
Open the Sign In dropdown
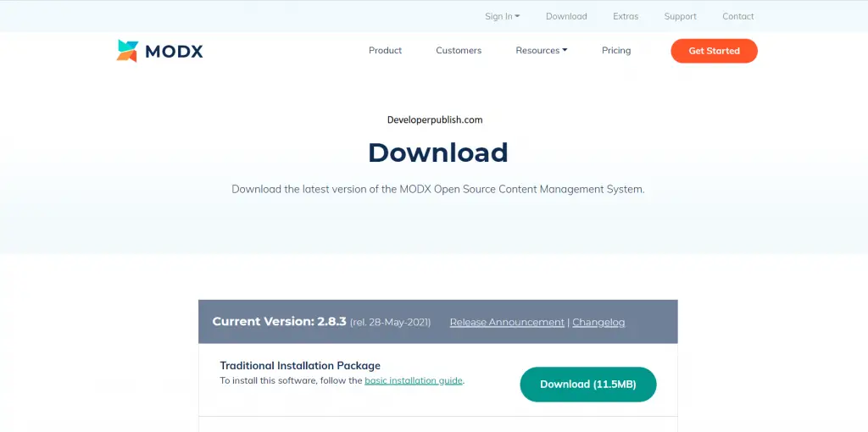pos(502,17)
